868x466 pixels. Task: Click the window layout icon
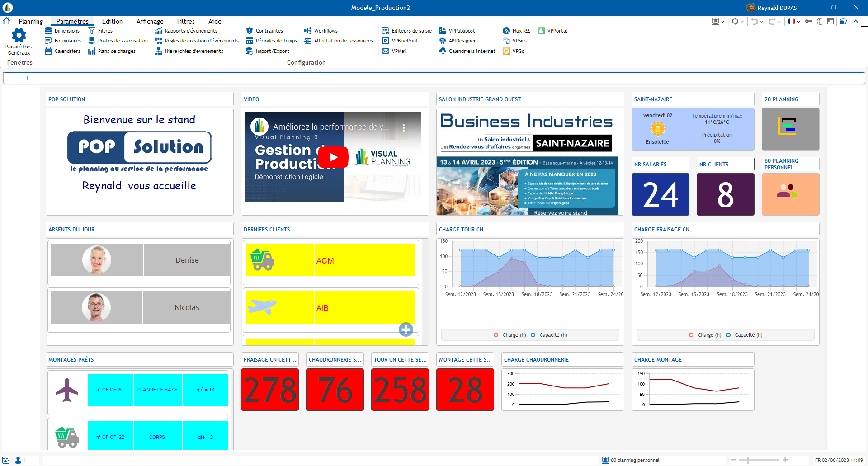coord(830,21)
